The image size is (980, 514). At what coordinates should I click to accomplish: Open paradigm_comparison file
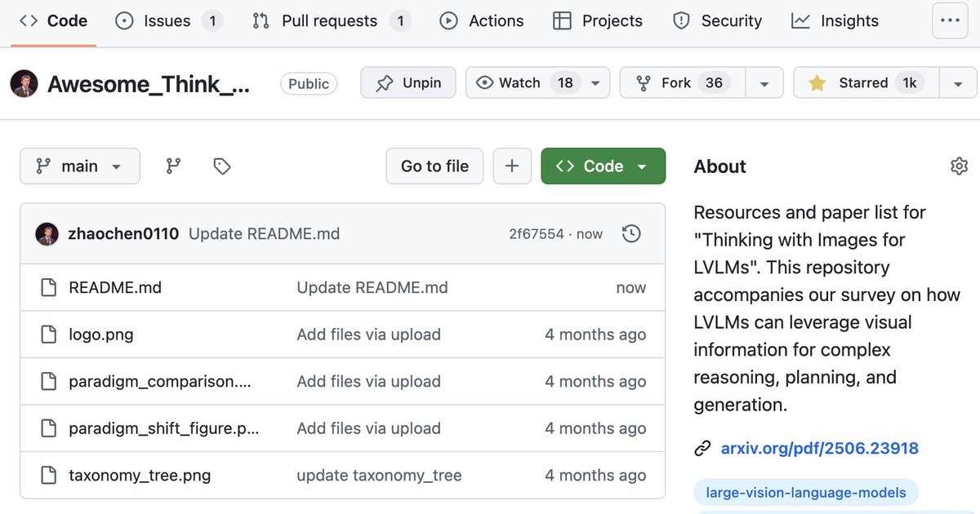tap(160, 382)
